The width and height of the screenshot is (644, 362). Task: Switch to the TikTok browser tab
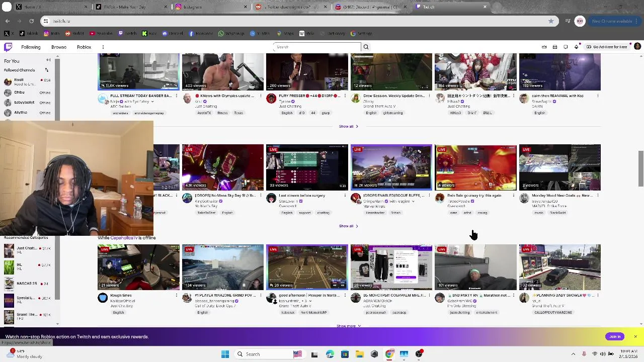[x=131, y=7]
